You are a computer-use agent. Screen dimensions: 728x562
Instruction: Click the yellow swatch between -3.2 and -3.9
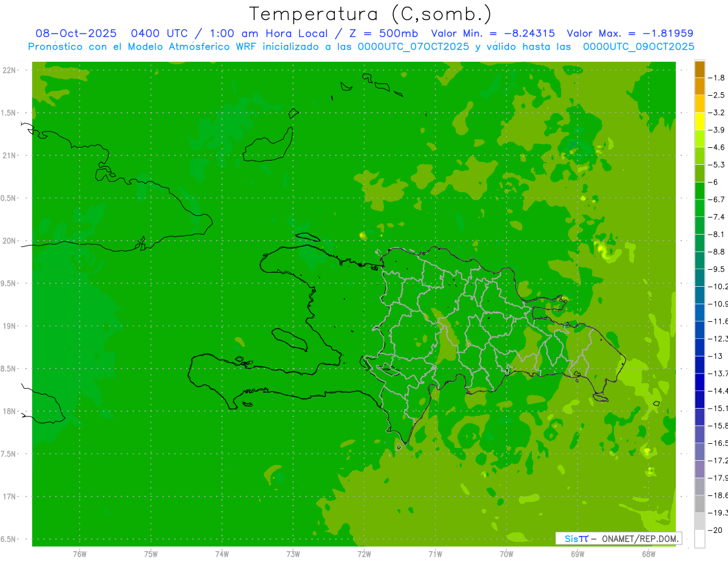tap(699, 121)
